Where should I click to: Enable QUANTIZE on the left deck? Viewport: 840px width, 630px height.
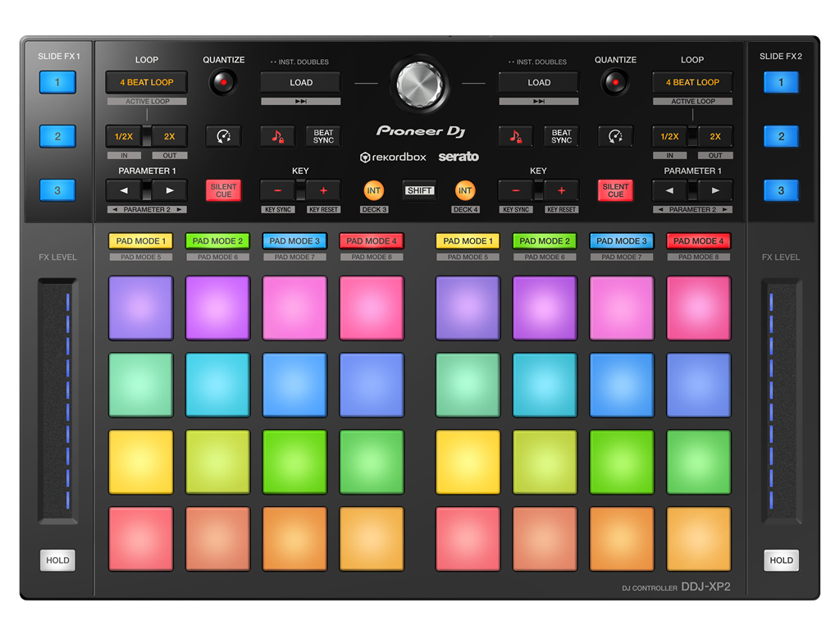click(x=222, y=82)
